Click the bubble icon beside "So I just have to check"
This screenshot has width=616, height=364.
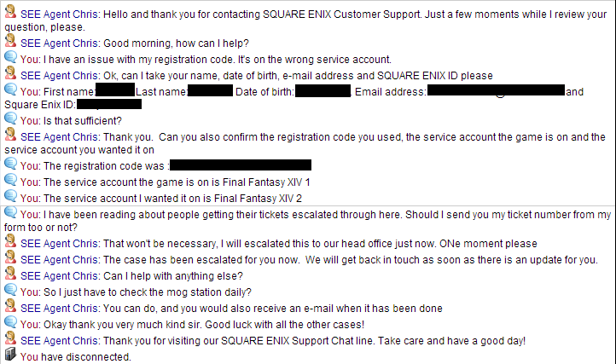10,292
